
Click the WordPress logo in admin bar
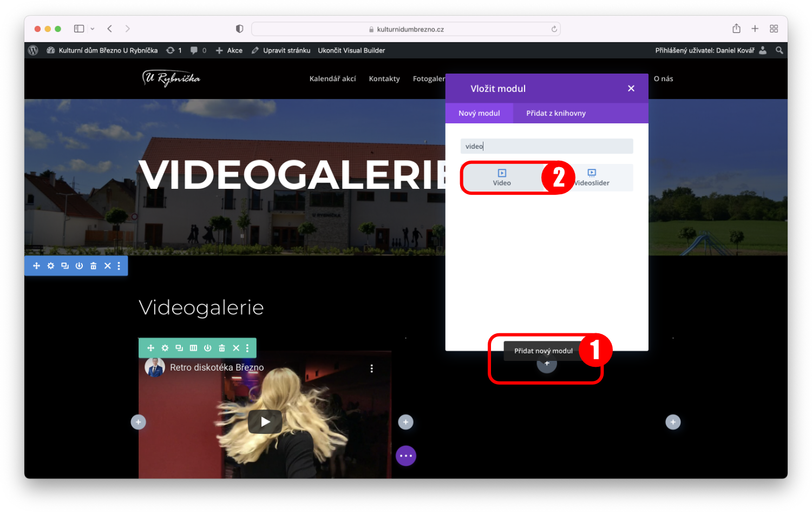click(33, 50)
